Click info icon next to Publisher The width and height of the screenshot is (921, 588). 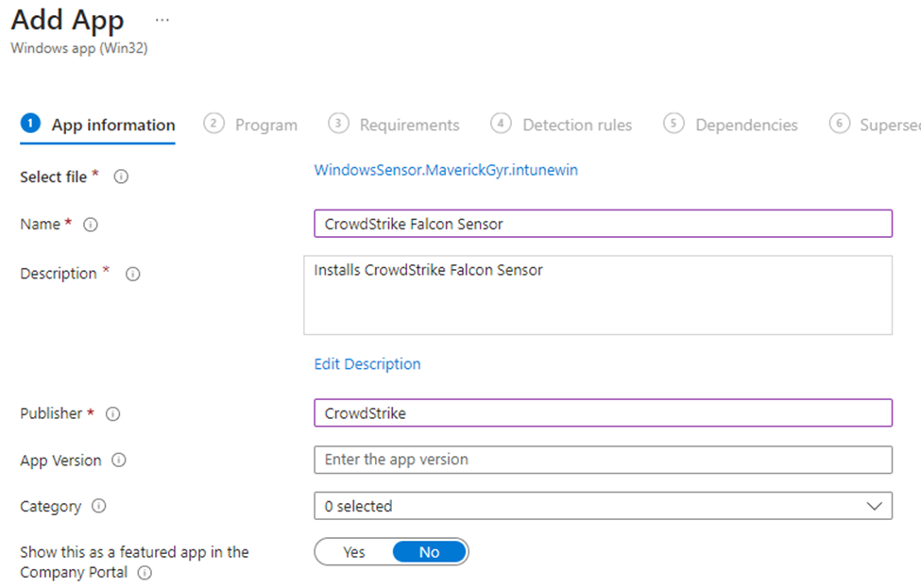(113, 413)
